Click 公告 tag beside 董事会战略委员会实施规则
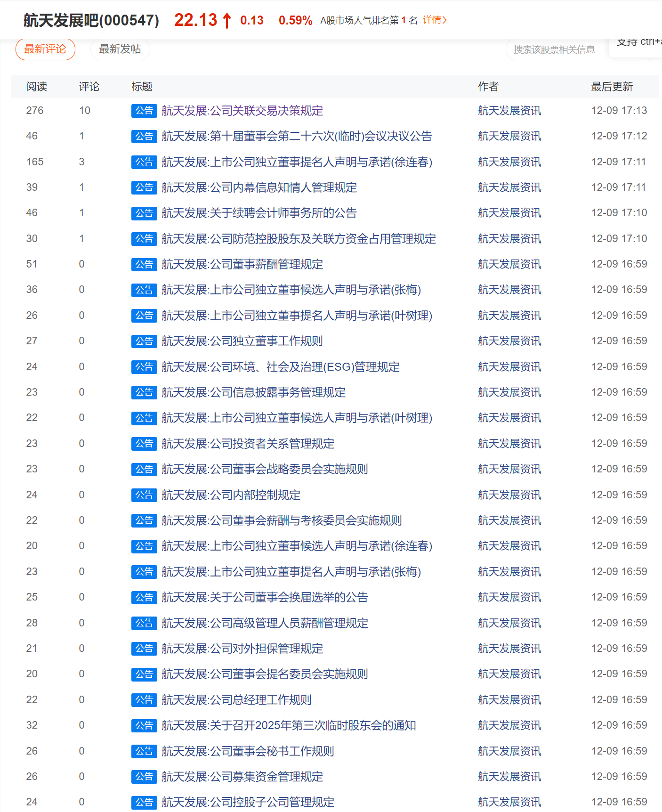This screenshot has width=662, height=812. [x=144, y=469]
